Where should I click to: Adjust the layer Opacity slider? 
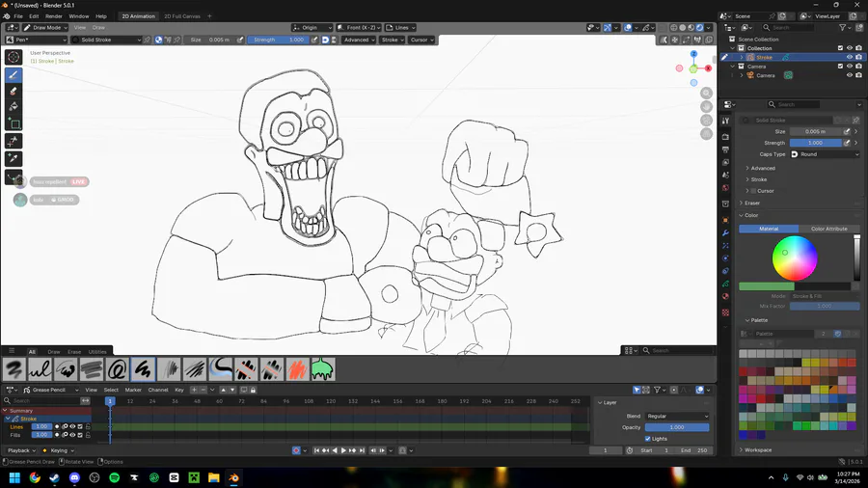click(x=676, y=427)
